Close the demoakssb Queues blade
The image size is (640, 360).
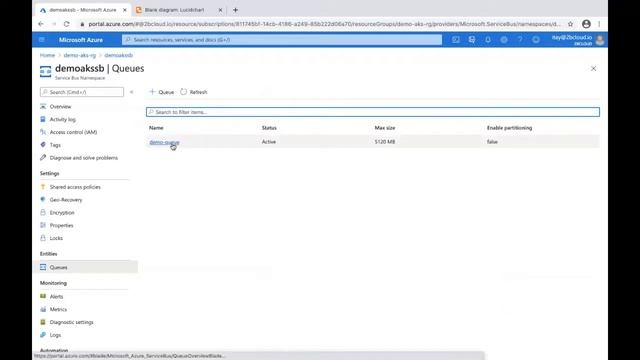[x=593, y=69]
